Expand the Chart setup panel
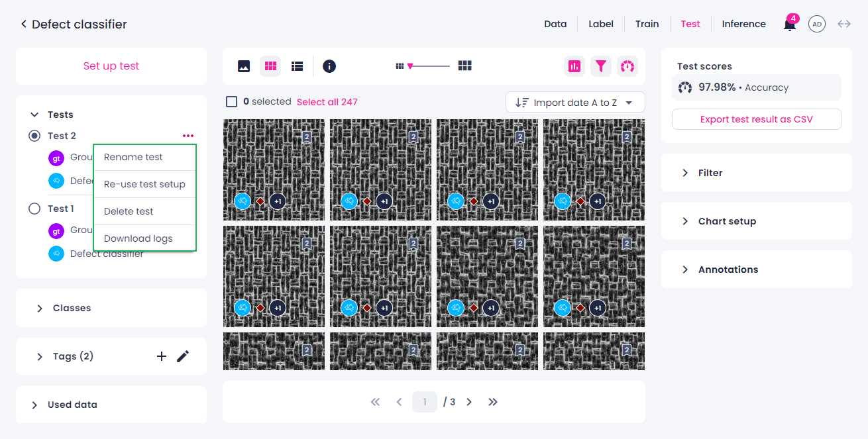This screenshot has width=868, height=439. (x=685, y=221)
